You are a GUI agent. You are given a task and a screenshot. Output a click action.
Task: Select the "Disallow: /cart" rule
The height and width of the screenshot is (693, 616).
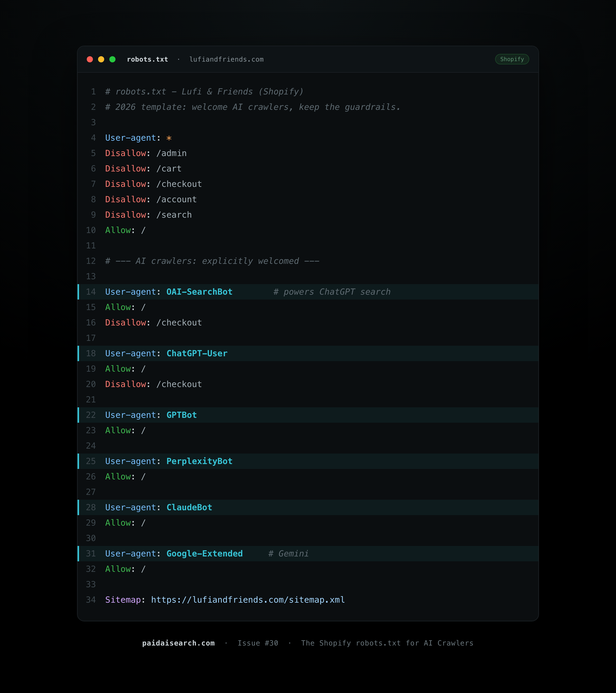click(x=143, y=169)
